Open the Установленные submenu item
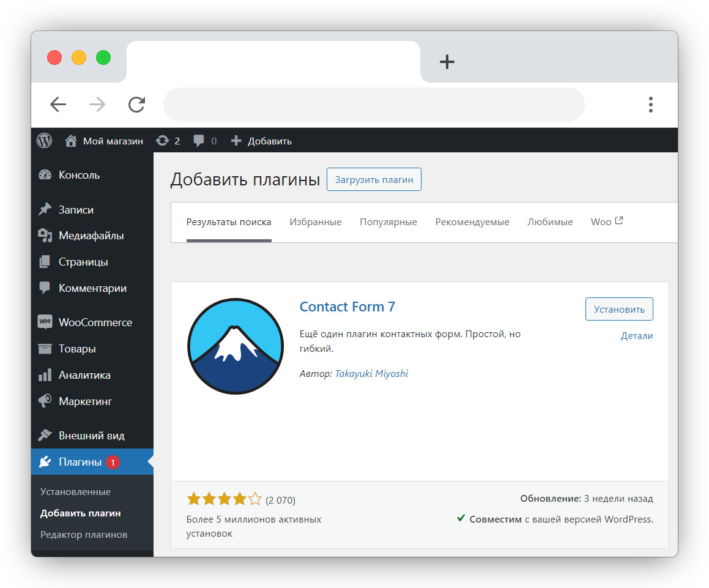Viewport: 709px width, 588px height. [x=75, y=492]
